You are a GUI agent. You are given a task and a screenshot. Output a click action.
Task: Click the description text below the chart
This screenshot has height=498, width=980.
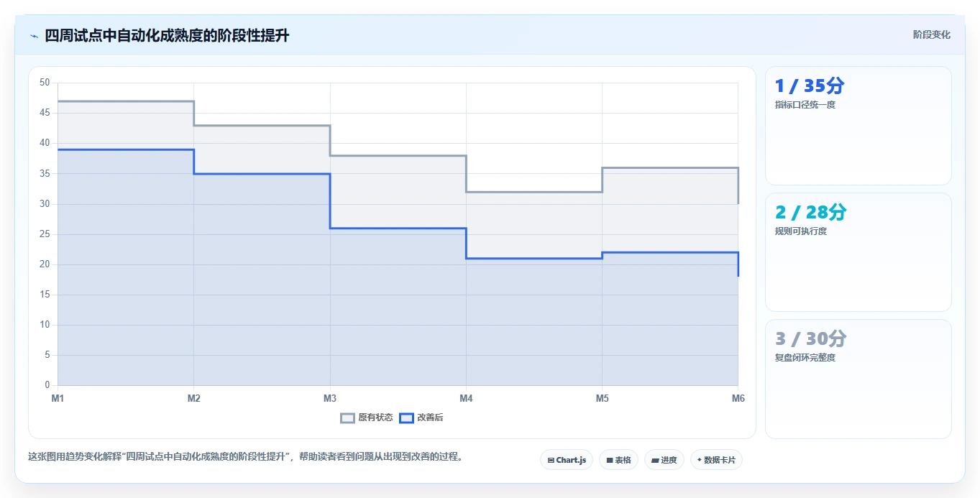coord(246,456)
